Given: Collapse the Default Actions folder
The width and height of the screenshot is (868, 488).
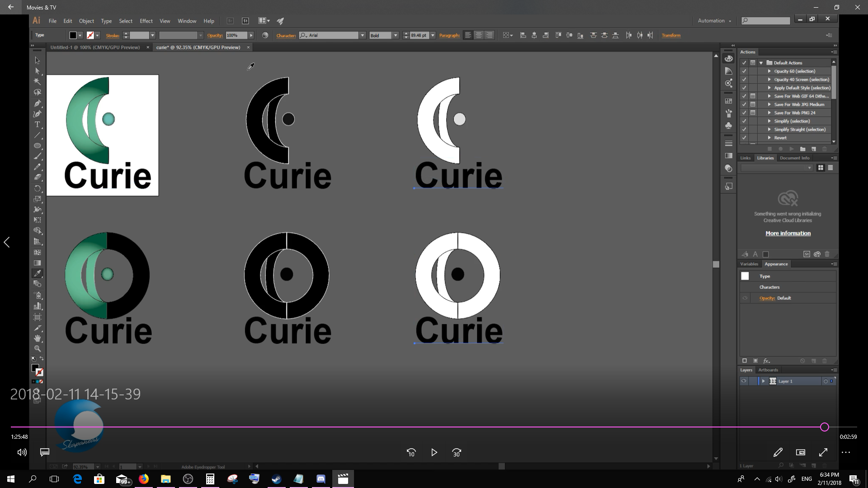Looking at the screenshot, I should point(761,63).
